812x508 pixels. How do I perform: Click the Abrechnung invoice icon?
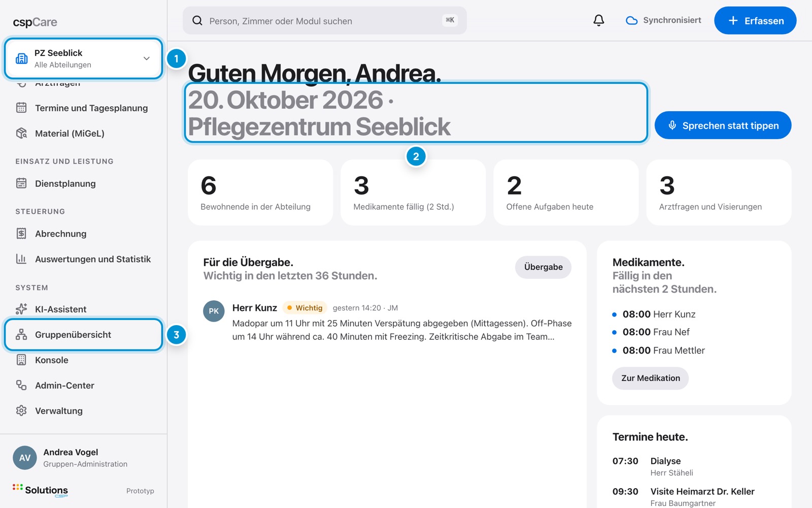click(x=21, y=234)
